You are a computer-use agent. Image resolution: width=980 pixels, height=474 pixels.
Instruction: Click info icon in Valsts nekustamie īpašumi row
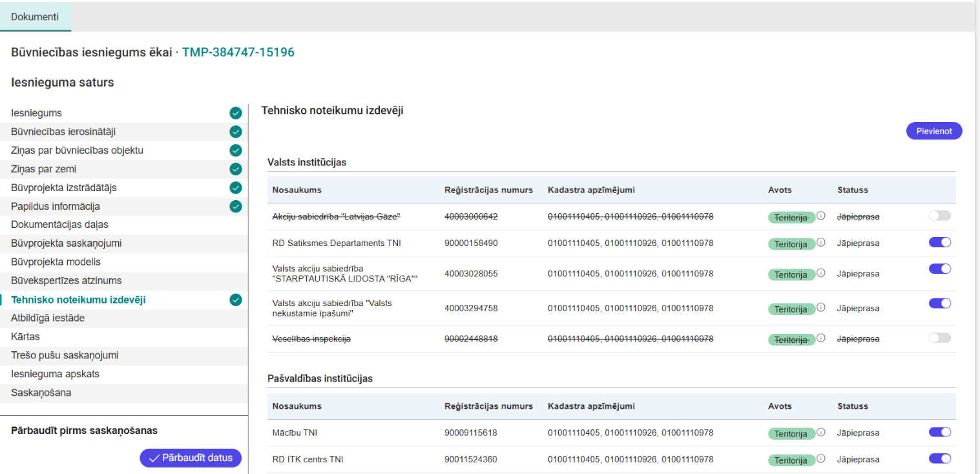coord(821,308)
